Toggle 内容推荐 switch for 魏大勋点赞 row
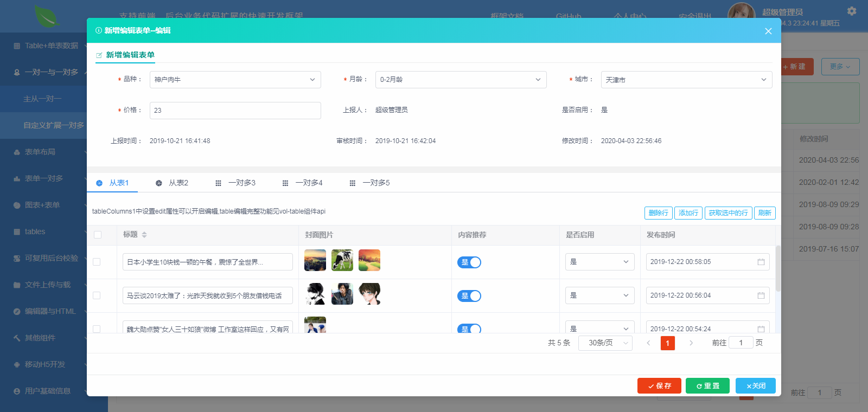The height and width of the screenshot is (412, 868). coord(469,329)
